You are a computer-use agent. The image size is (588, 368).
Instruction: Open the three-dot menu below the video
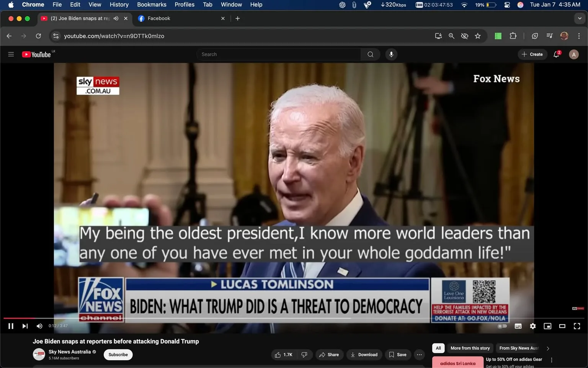419,355
